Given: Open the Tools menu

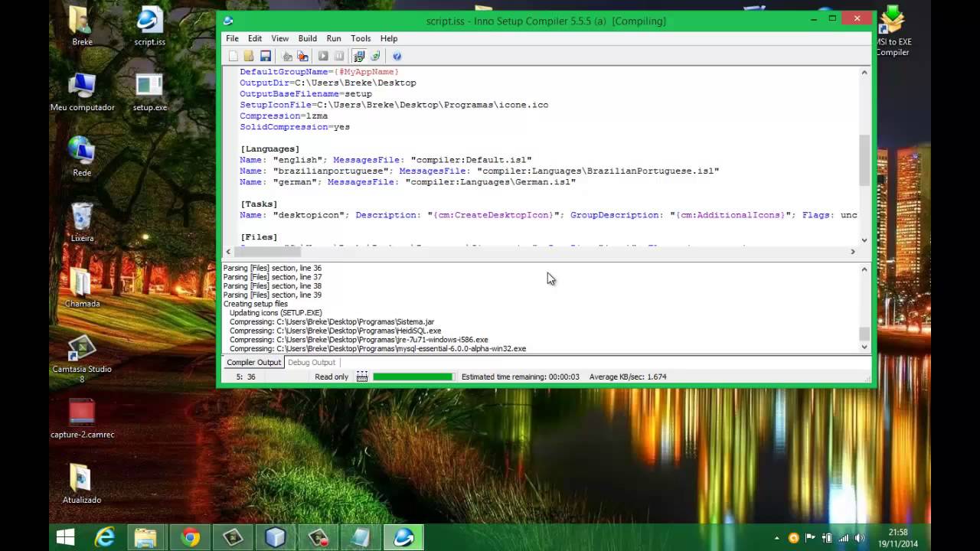Looking at the screenshot, I should click(x=361, y=38).
